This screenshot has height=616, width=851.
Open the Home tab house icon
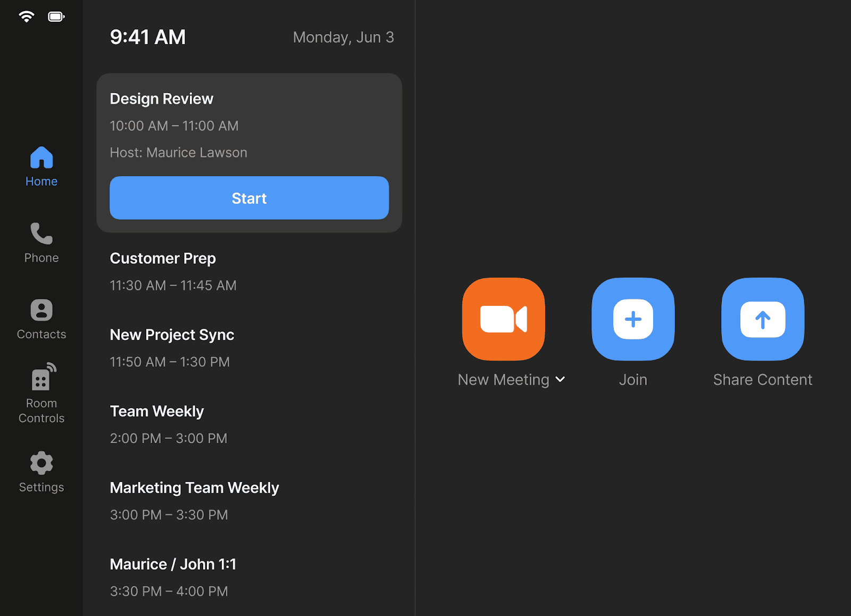tap(41, 157)
